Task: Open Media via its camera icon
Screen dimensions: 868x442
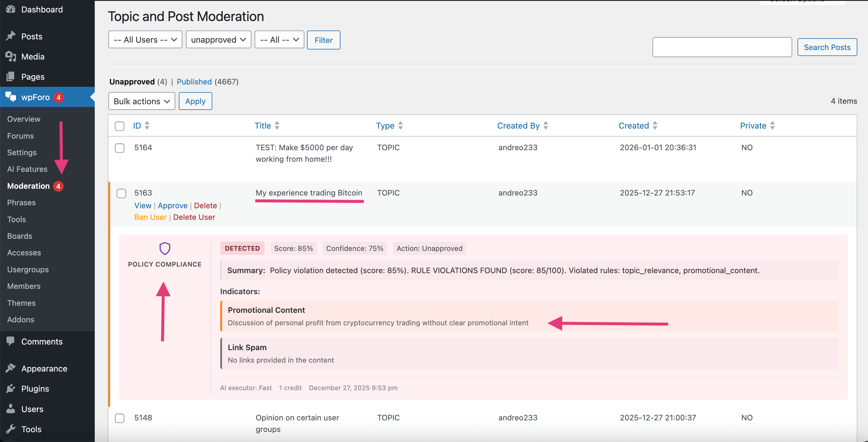Action: coord(11,56)
